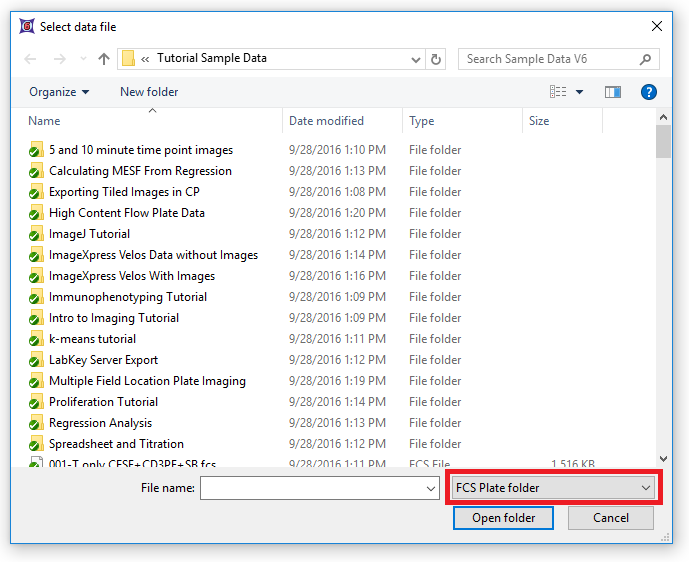Cancel the file selection dialog

tap(610, 518)
